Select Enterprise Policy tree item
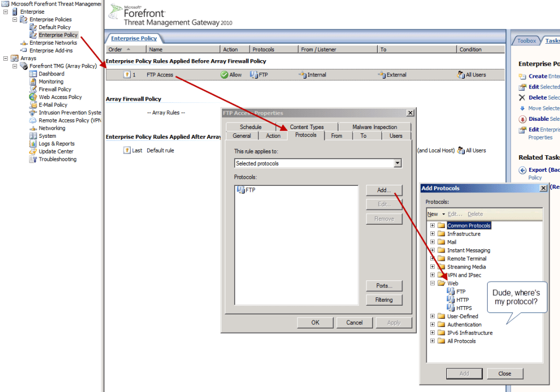Viewport: 560px width, 392px height. click(58, 35)
